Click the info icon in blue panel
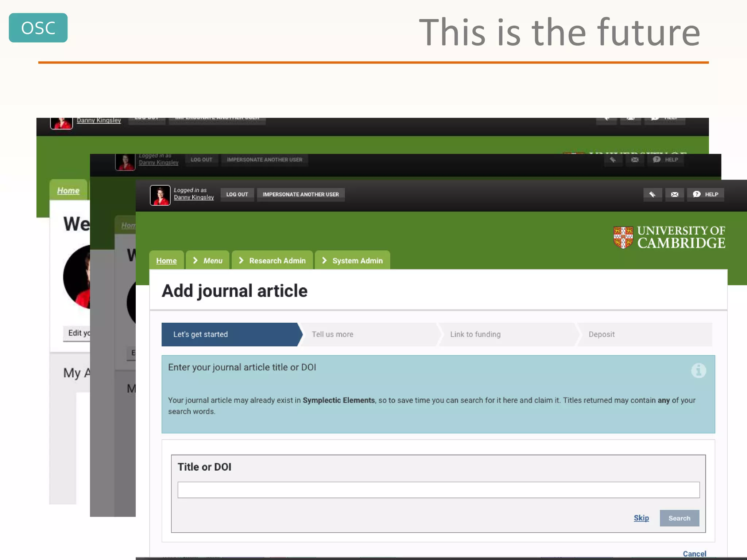 [x=698, y=371]
